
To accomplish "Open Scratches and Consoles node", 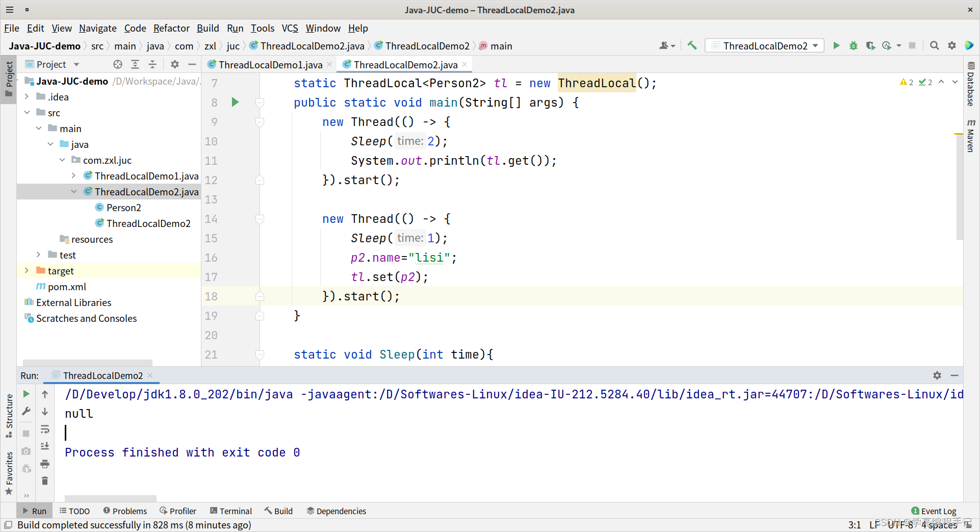I will 81,318.
